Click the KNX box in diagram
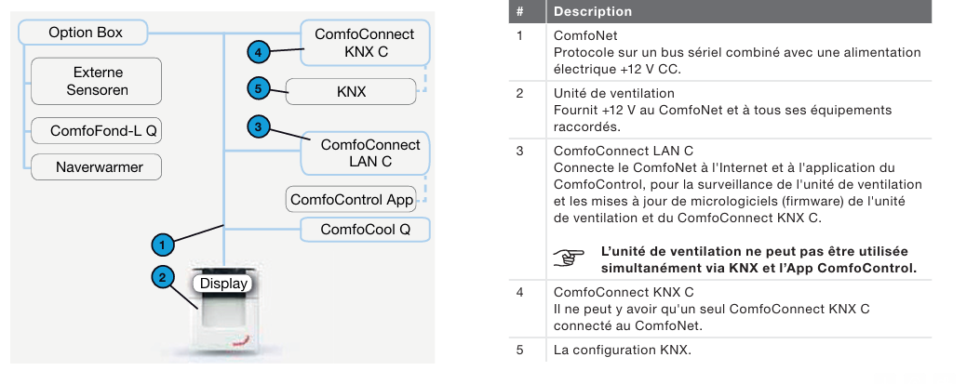Screen dimensions: 980x384 pos(351,92)
